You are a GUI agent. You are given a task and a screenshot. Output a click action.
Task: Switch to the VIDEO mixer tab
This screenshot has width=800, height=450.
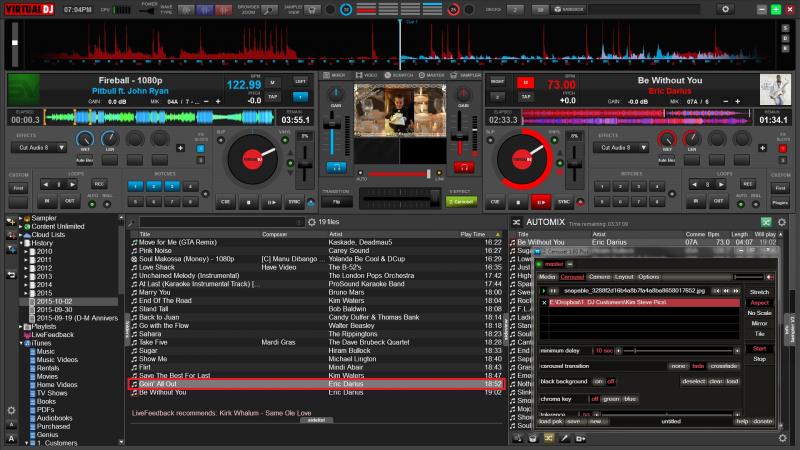click(x=366, y=75)
